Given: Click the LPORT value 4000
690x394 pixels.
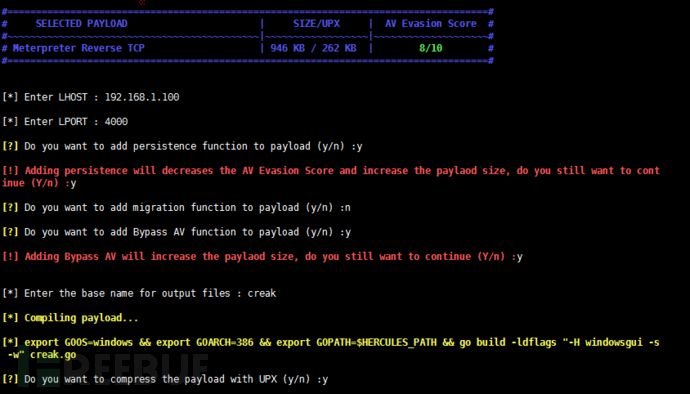Looking at the screenshot, I should coord(116,122).
